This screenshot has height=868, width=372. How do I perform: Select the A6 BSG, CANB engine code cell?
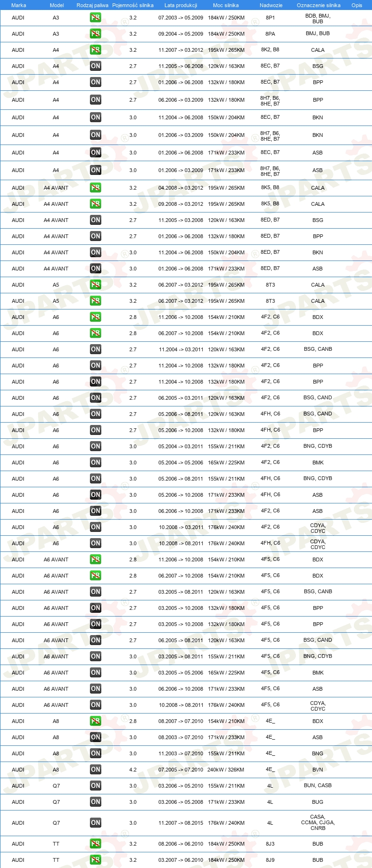pyautogui.click(x=318, y=349)
